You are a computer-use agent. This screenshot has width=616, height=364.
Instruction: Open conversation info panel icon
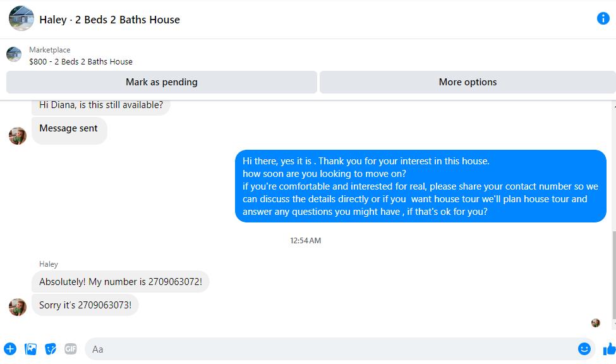point(603,18)
